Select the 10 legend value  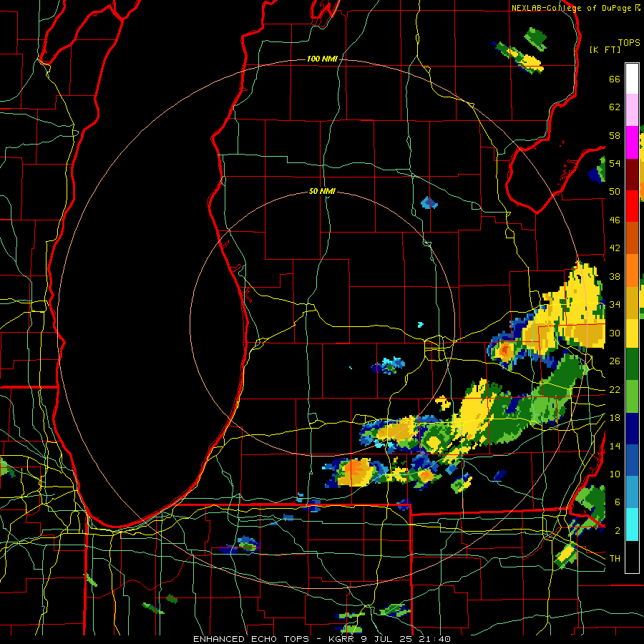pyautogui.click(x=615, y=474)
